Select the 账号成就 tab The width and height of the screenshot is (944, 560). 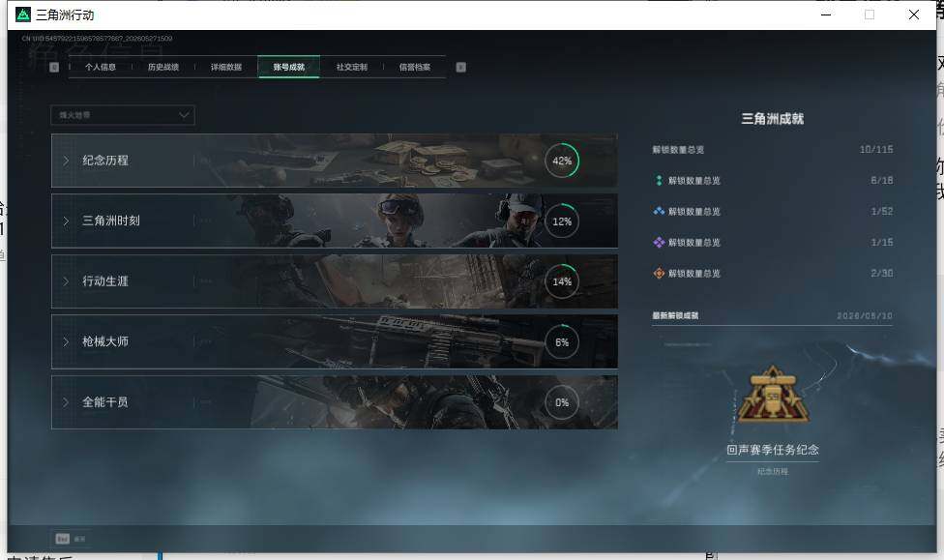coord(289,67)
